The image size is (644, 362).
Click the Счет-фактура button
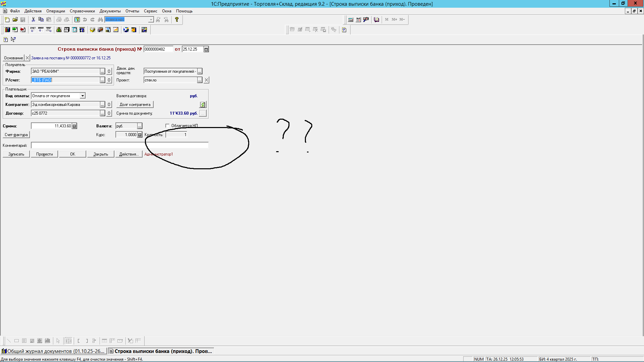point(16,135)
